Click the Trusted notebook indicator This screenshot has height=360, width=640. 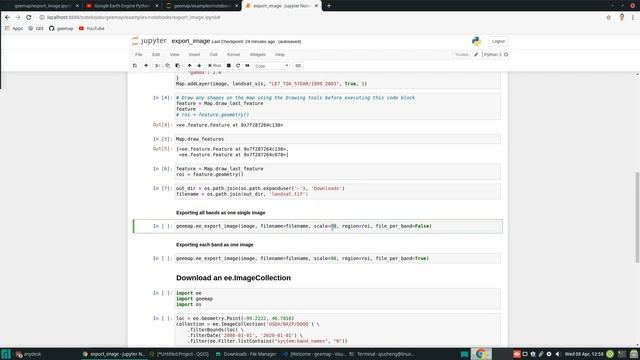click(x=462, y=54)
